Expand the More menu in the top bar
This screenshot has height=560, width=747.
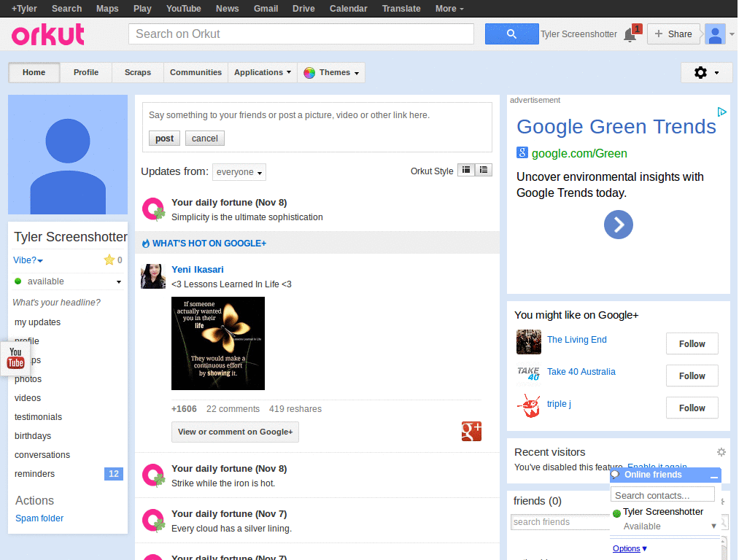449,9
